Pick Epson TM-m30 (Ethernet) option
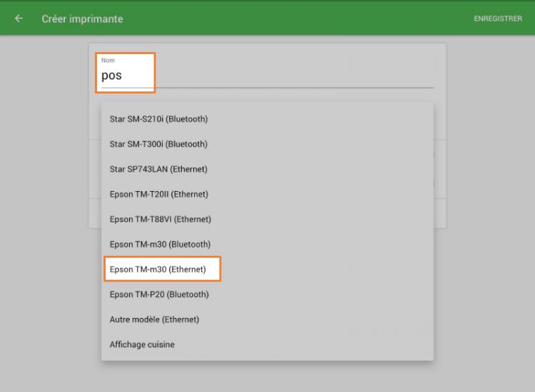Screen dimensions: 535x392 pos(158,269)
